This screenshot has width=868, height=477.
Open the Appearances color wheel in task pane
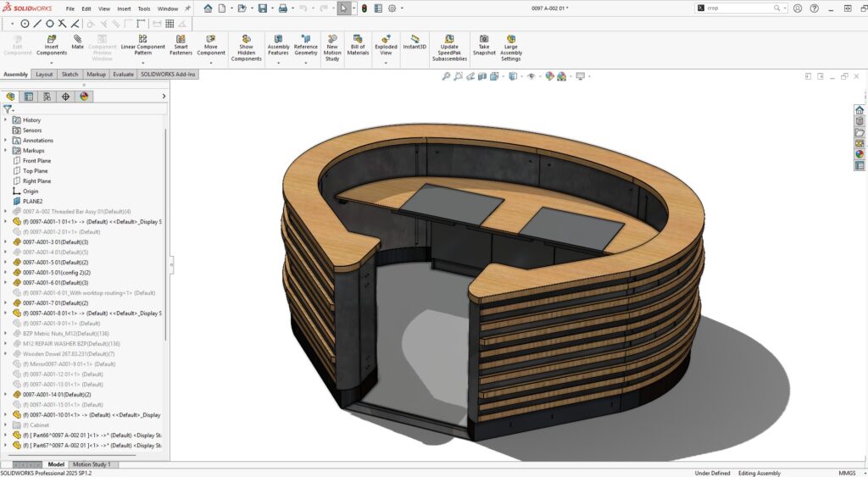[x=859, y=154]
